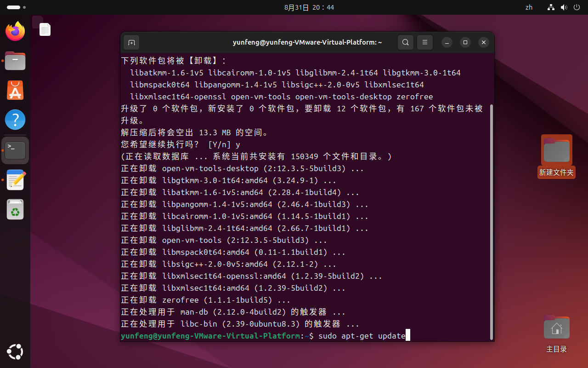This screenshot has width=588, height=368.
Task: Open the power icon in top bar
Action: (x=576, y=7)
